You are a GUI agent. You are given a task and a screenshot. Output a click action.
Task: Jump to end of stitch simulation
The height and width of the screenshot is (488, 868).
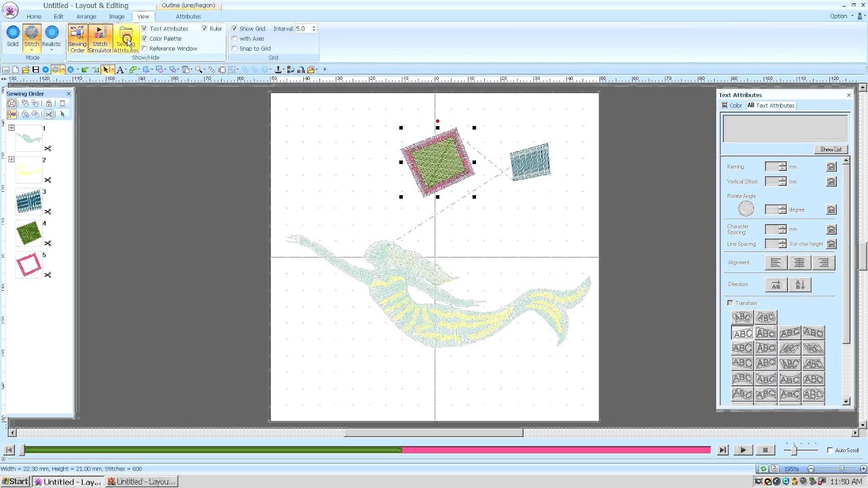click(x=723, y=450)
